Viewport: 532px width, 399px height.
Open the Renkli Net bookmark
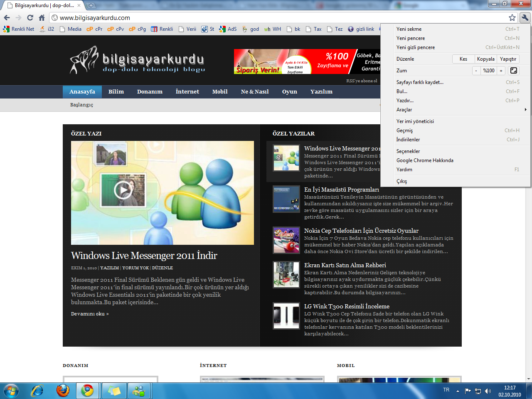(x=19, y=29)
